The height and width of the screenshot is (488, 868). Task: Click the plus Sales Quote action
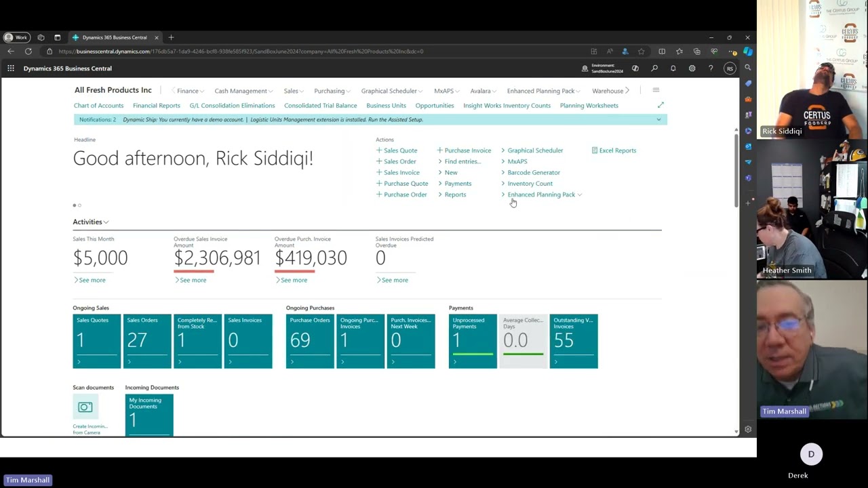click(397, 150)
